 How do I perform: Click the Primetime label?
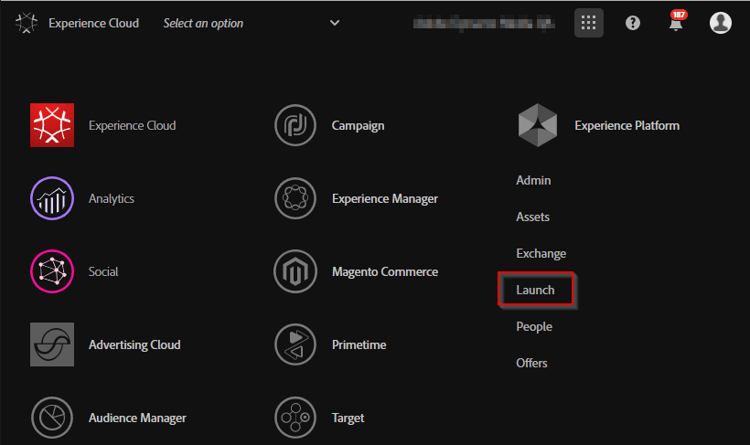point(359,345)
